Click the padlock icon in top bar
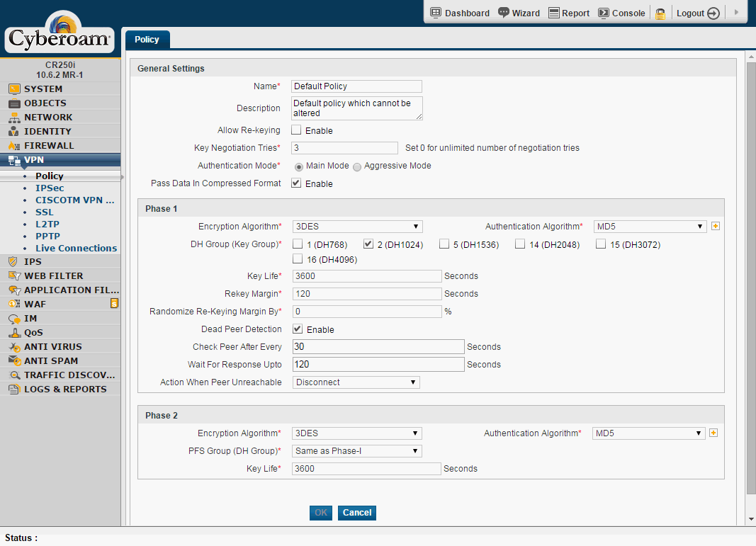Screen dimensions: 756x546 pos(660,13)
